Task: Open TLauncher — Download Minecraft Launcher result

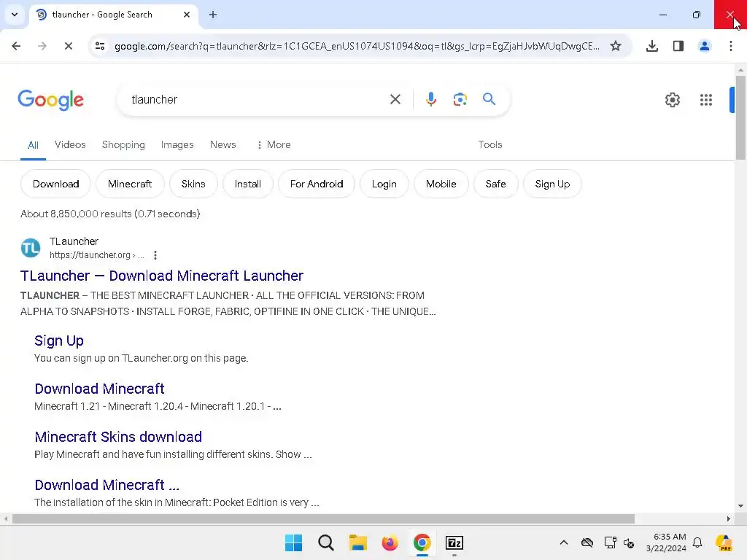Action: tap(161, 276)
